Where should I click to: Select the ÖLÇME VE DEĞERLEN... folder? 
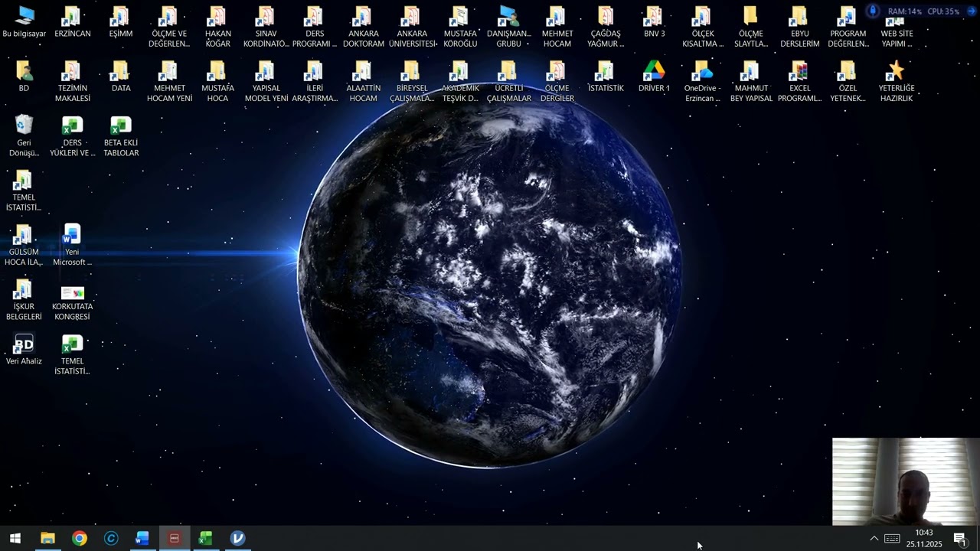point(169,28)
